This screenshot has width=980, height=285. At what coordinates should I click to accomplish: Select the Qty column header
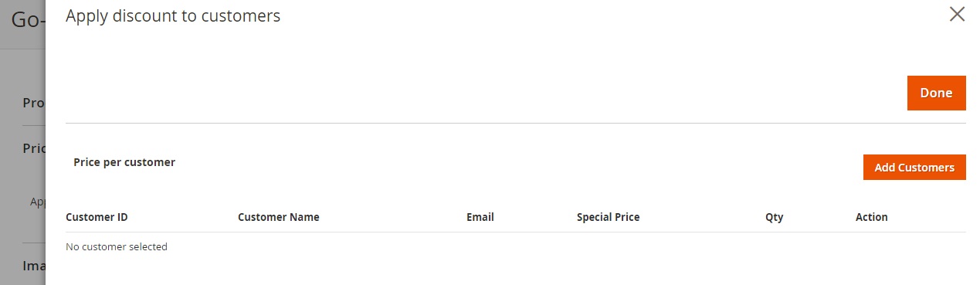pos(774,217)
